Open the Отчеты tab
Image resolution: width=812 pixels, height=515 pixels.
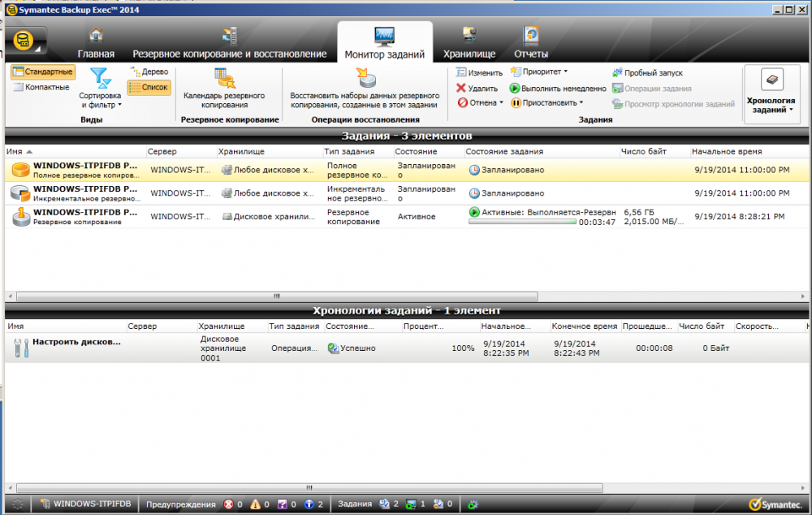click(531, 43)
